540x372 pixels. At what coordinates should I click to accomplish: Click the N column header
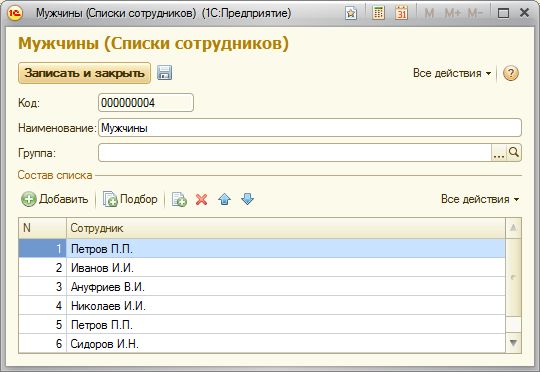(x=42, y=228)
